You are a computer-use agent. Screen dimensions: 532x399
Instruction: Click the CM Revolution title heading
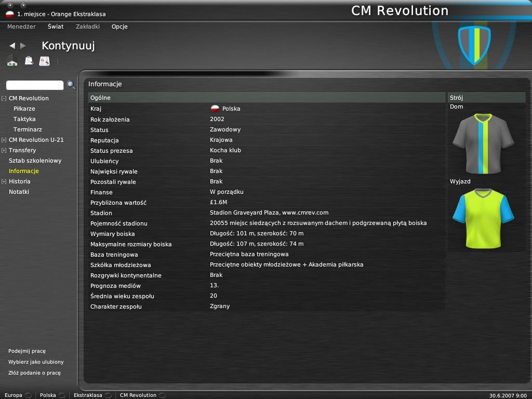click(400, 11)
